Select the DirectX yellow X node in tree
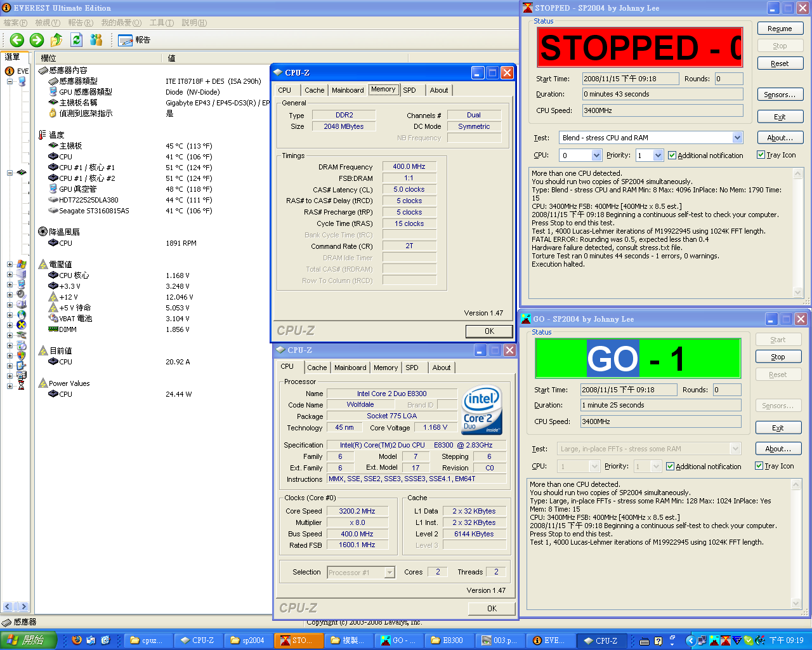This screenshot has width=812, height=650. (x=22, y=326)
